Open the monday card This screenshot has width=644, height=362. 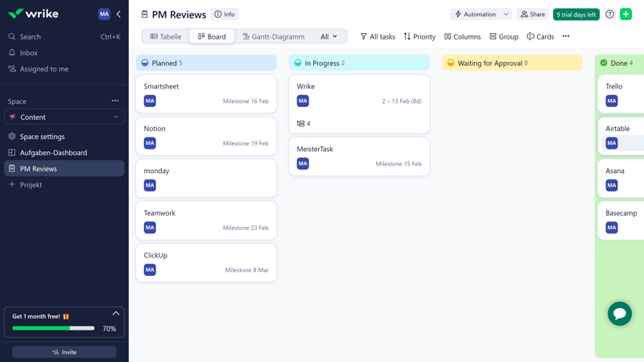tap(206, 178)
